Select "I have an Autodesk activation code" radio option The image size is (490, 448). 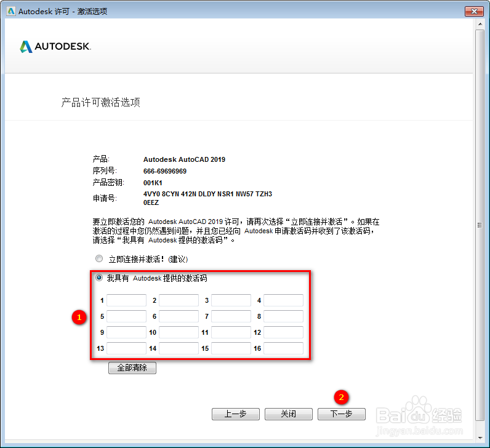coord(99,278)
